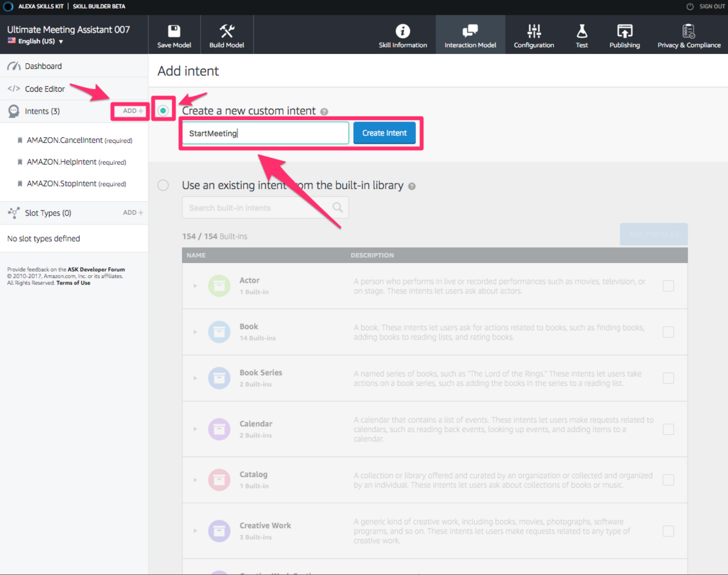Image resolution: width=728 pixels, height=575 pixels.
Task: Open the Test flask icon
Action: click(x=582, y=31)
